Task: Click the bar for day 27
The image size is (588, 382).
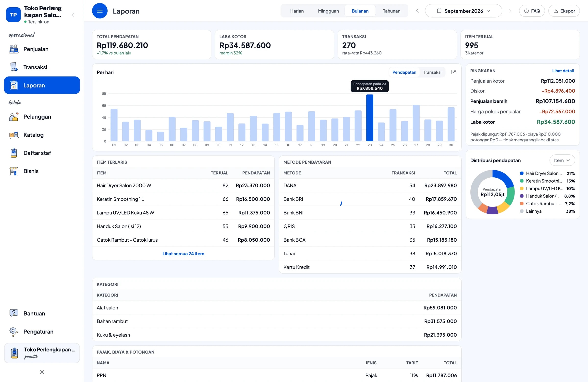Action: pyautogui.click(x=416, y=123)
